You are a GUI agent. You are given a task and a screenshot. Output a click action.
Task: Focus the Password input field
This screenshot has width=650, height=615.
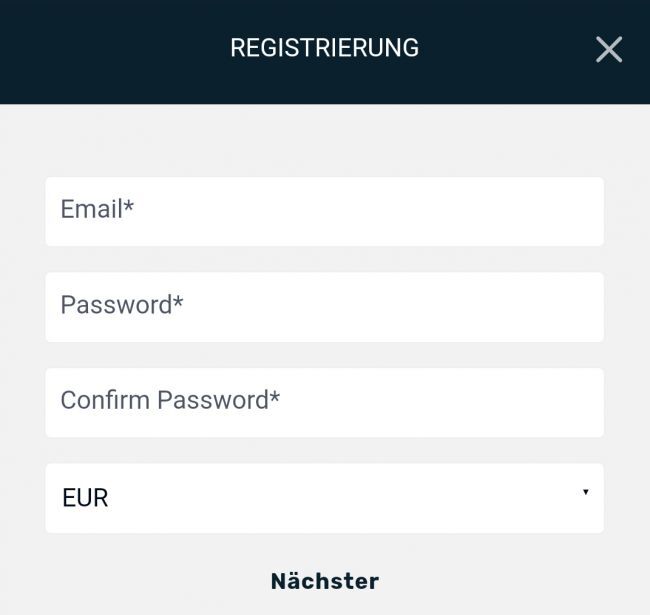324,307
